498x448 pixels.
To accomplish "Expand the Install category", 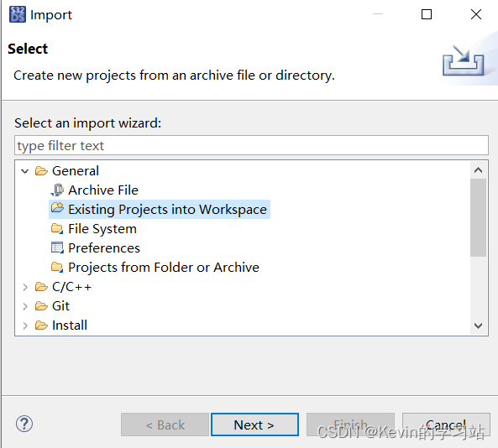I will click(x=25, y=326).
